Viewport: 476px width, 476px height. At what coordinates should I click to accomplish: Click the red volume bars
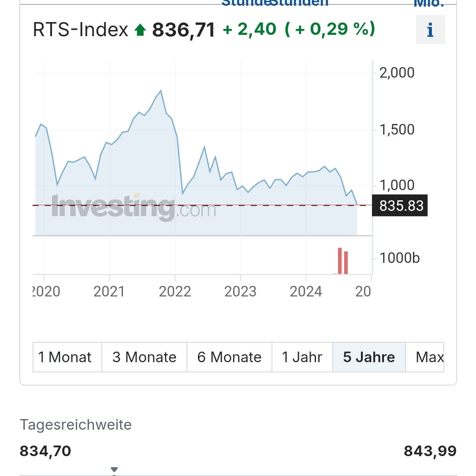coord(343,261)
